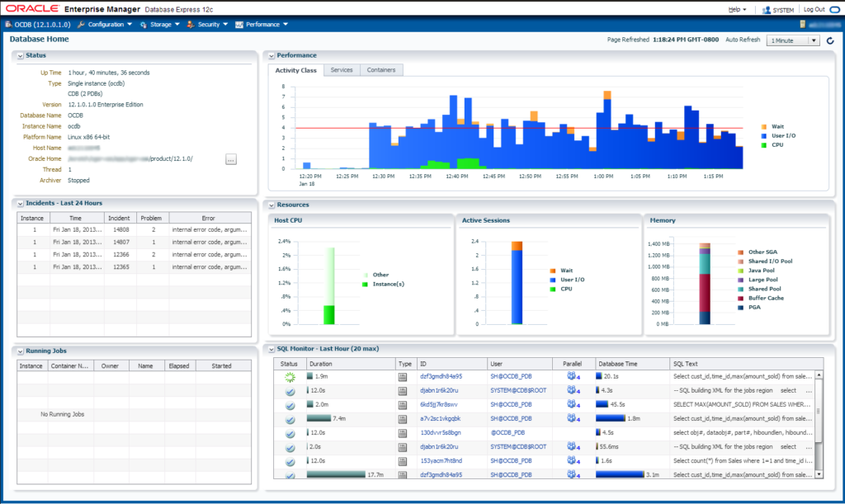Open the Auto Refresh interval dropdown
The height and width of the screenshot is (504, 845).
pyautogui.click(x=815, y=40)
